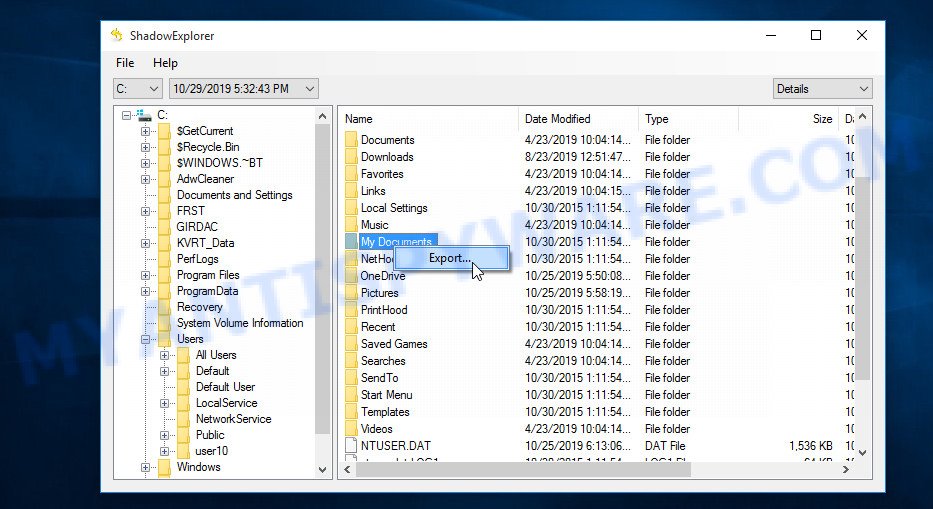Expand the Program Files tree node
933x509 pixels.
coord(145,275)
